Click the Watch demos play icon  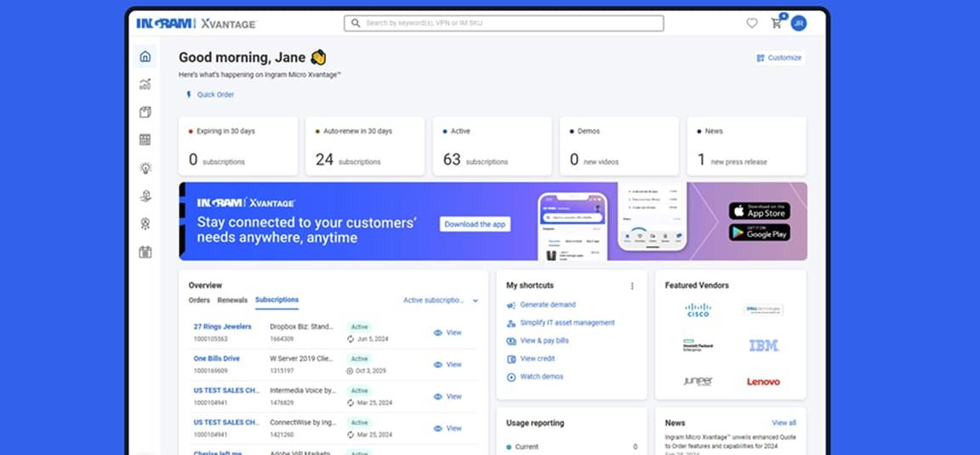pos(511,377)
